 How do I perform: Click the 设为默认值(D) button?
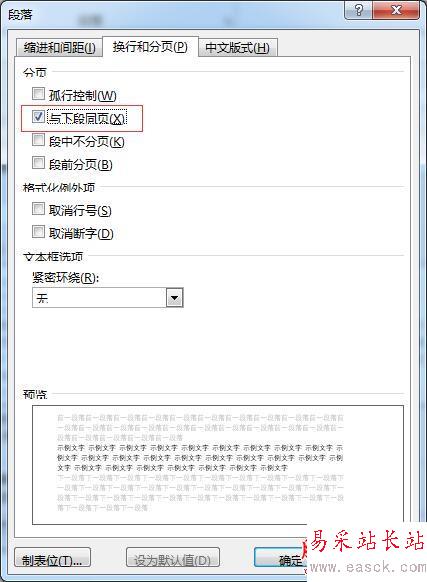(173, 558)
